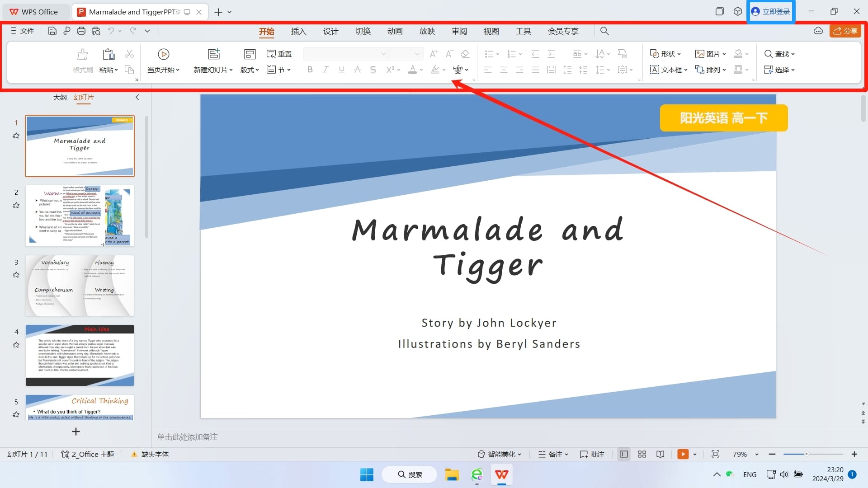Toggle Bold formatting
The width and height of the screenshot is (868, 488).
click(x=310, y=70)
